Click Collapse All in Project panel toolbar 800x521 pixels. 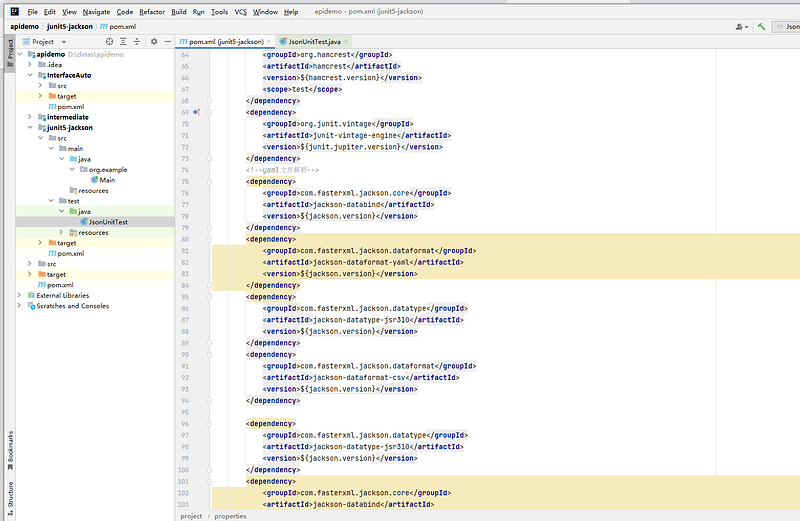click(136, 41)
